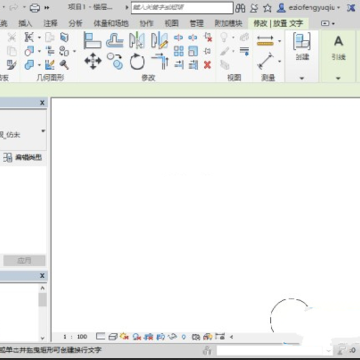Open the ezlofengyuqiu account dropdown

[339, 8]
